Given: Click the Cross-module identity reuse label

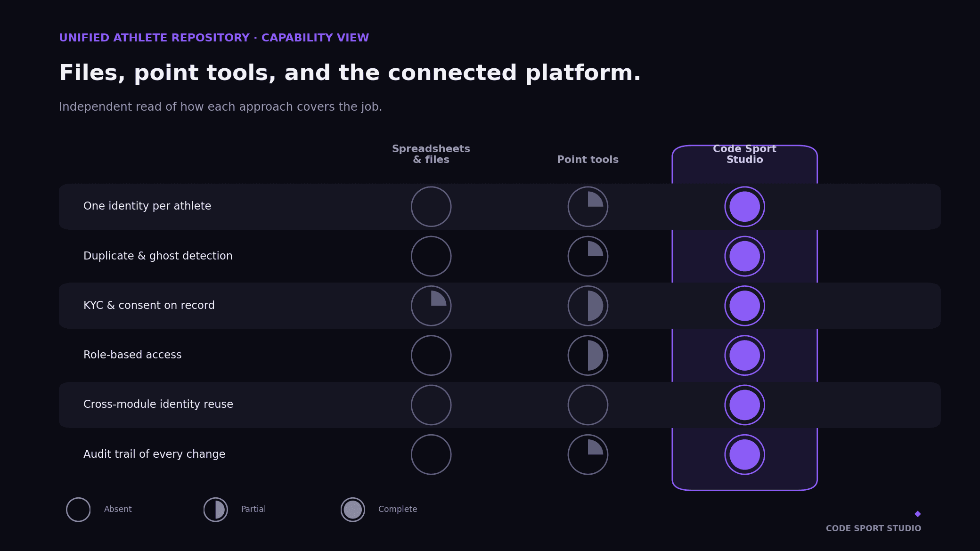Looking at the screenshot, I should (x=158, y=405).
